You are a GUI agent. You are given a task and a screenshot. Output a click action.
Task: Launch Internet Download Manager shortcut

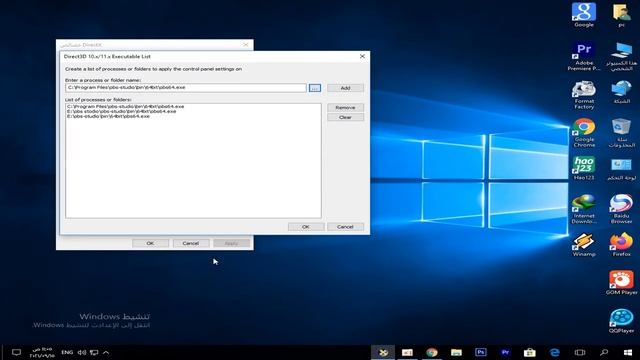pyautogui.click(x=584, y=209)
